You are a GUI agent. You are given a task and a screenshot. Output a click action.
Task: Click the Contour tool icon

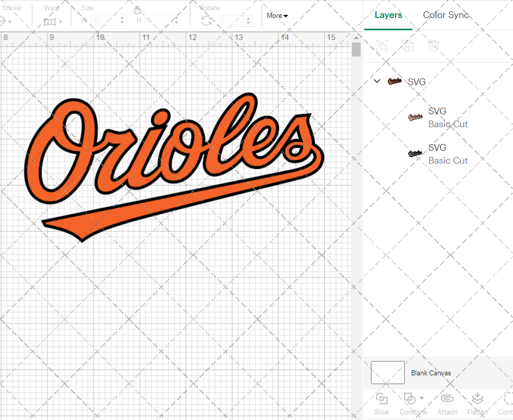tap(507, 399)
